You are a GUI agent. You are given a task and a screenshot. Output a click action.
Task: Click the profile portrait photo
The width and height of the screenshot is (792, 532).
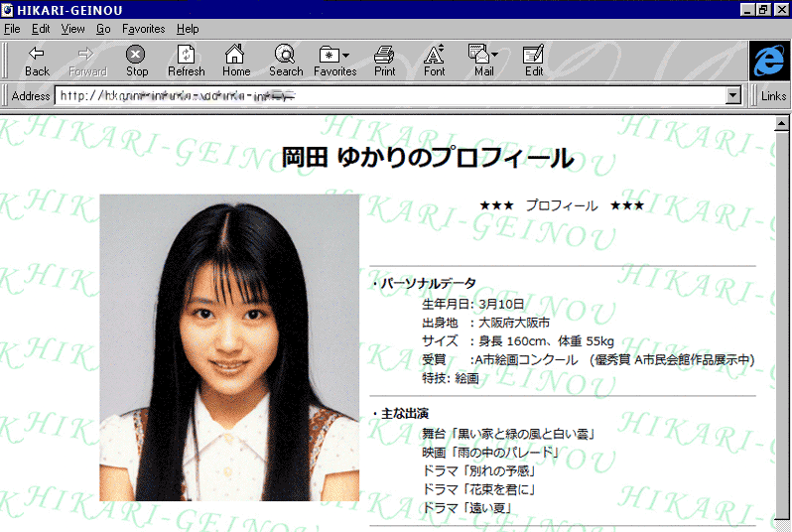click(229, 347)
